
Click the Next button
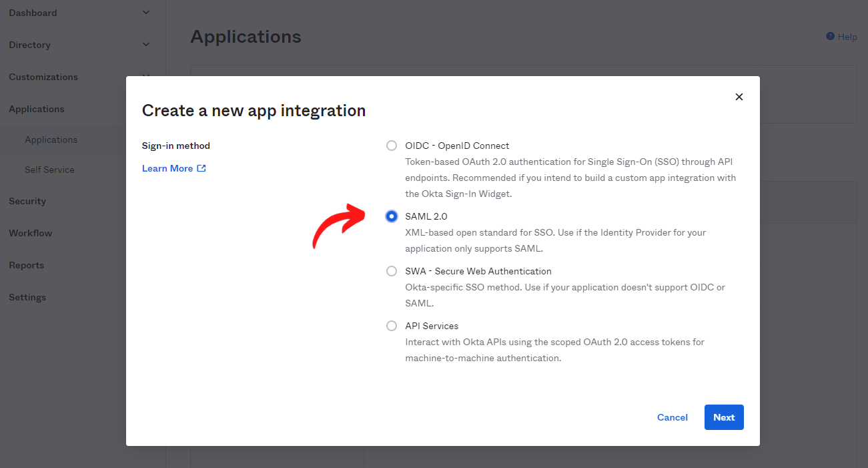click(x=724, y=417)
